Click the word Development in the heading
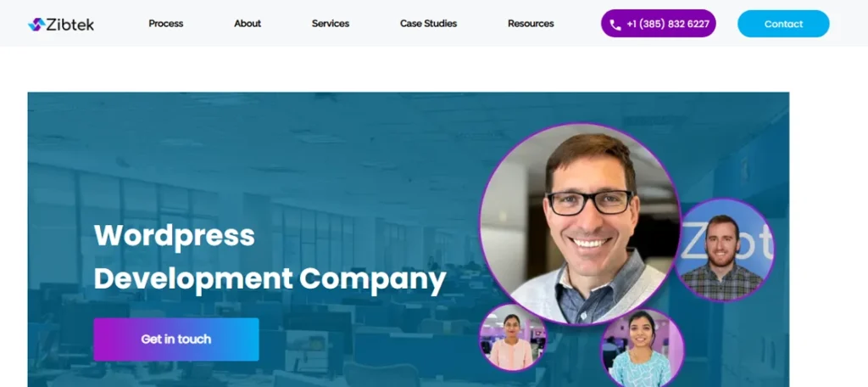Viewport: 868px width, 387px height. point(193,279)
